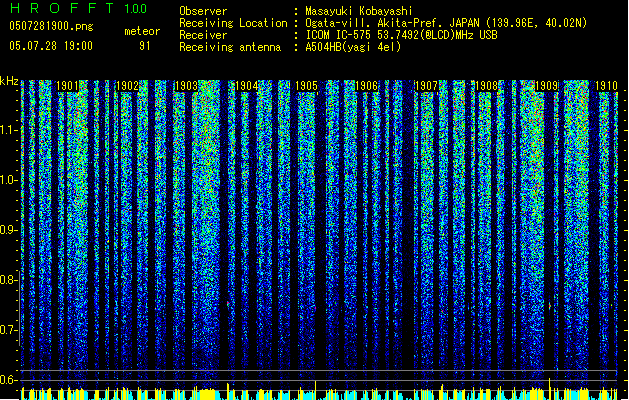Click the Observer field label
This screenshot has width=629, height=400.
tap(203, 11)
